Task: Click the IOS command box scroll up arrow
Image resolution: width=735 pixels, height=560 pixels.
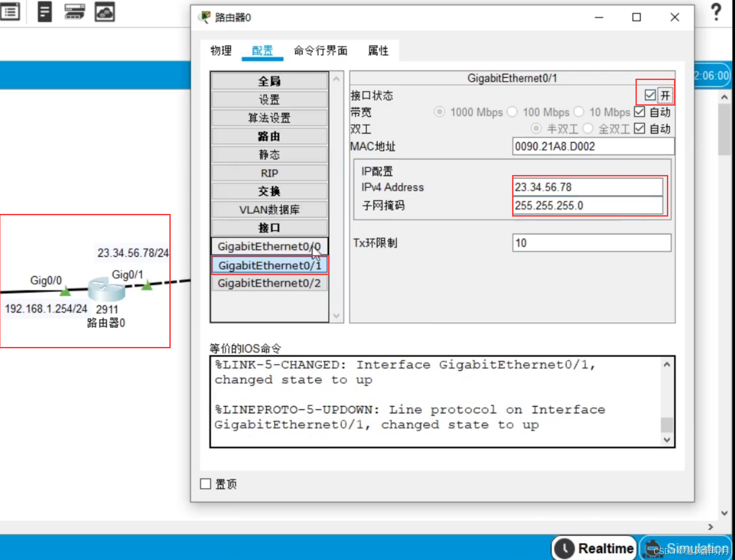Action: (x=667, y=365)
